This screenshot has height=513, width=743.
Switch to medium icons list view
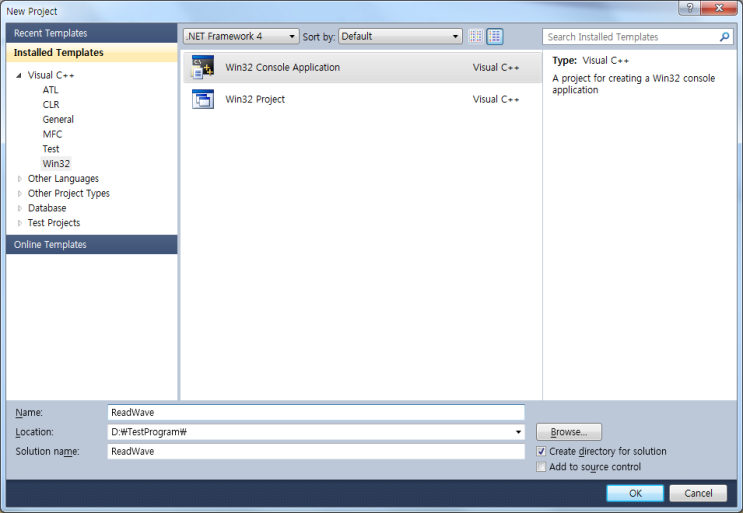pyautogui.click(x=495, y=36)
